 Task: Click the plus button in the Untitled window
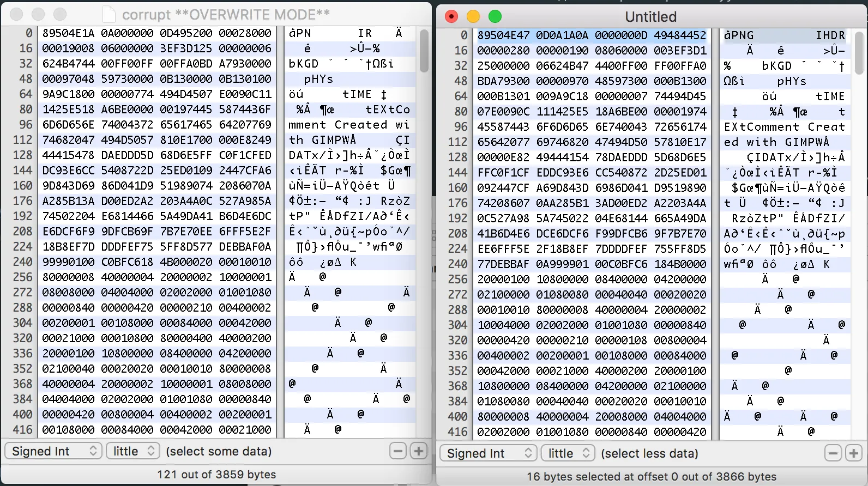tap(854, 453)
